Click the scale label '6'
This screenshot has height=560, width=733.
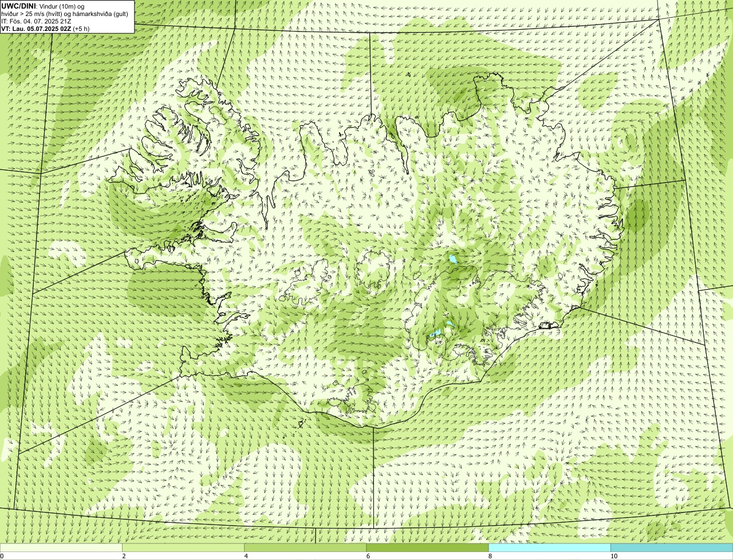pyautogui.click(x=368, y=556)
